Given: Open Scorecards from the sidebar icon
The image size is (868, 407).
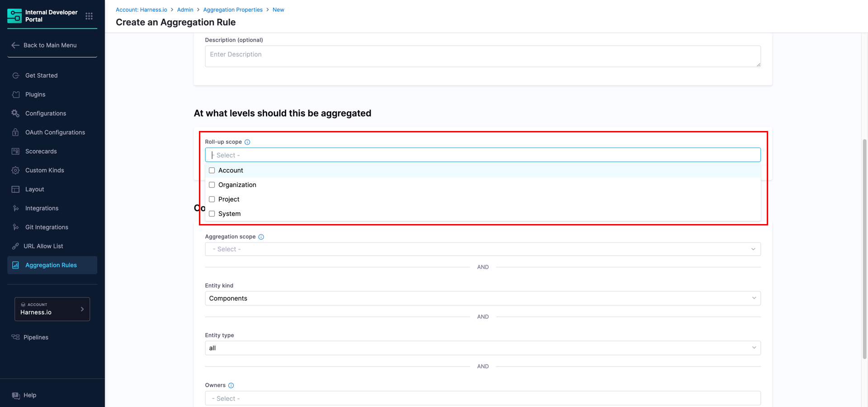Looking at the screenshot, I should [x=15, y=151].
